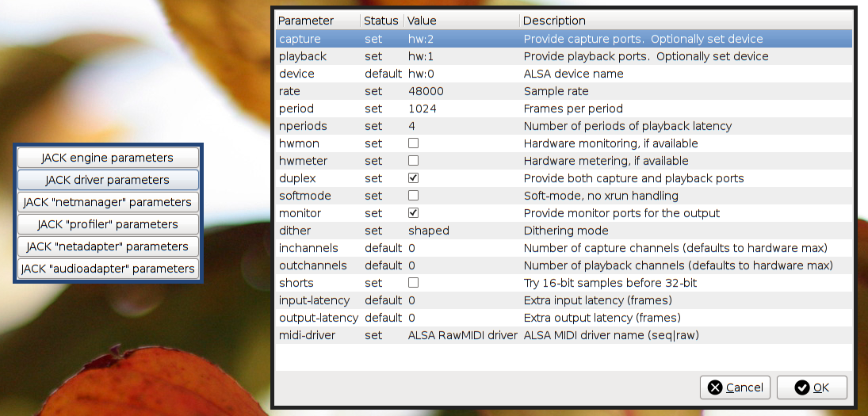Sort by the Value column header
Screen dimensions: 868x416
pos(461,21)
